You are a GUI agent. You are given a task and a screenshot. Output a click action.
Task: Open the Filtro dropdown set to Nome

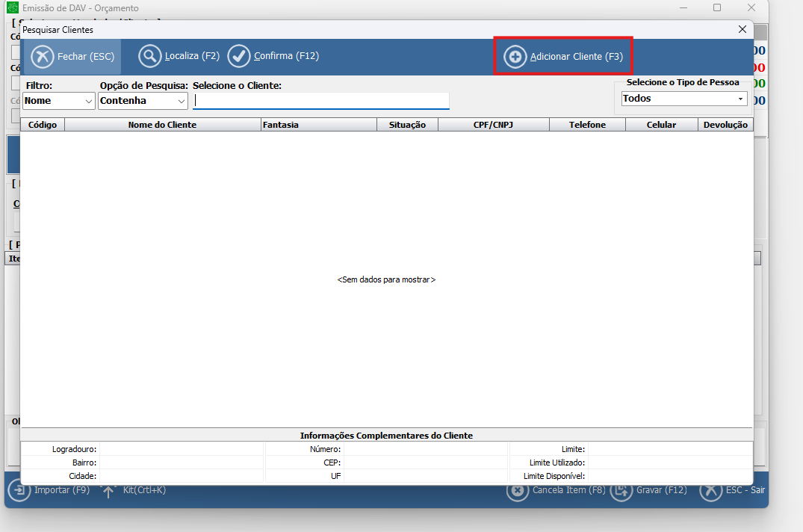coord(58,101)
